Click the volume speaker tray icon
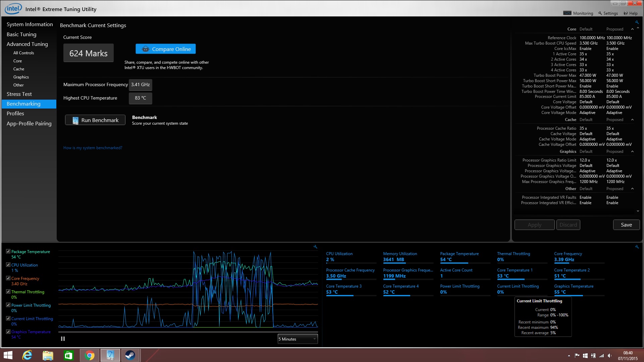 click(x=609, y=356)
